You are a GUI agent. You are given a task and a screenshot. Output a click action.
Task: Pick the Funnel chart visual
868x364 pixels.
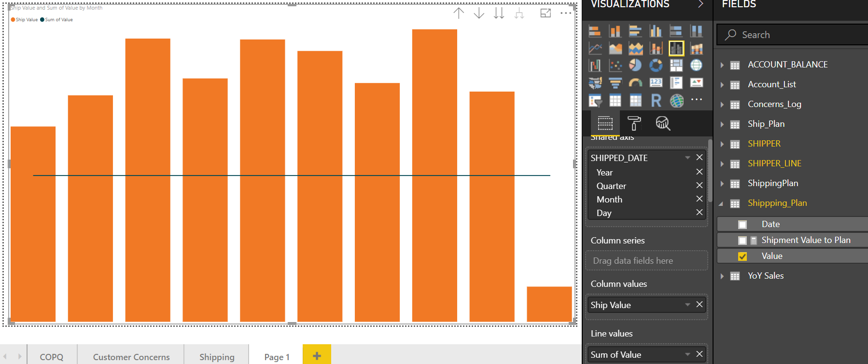(615, 83)
